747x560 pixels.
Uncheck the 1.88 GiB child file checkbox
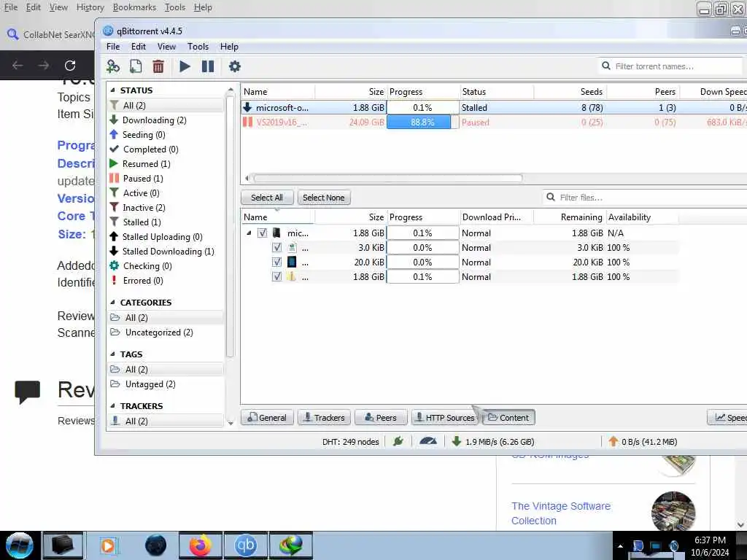(276, 276)
